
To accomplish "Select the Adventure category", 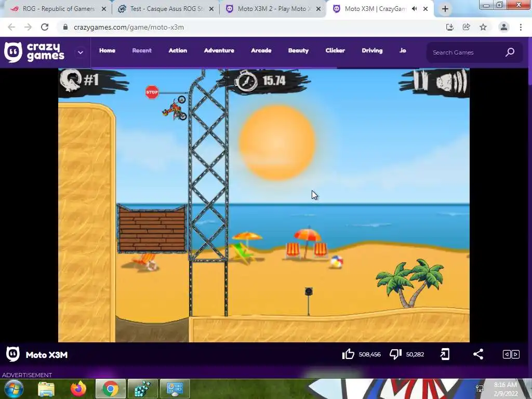I will tap(219, 50).
